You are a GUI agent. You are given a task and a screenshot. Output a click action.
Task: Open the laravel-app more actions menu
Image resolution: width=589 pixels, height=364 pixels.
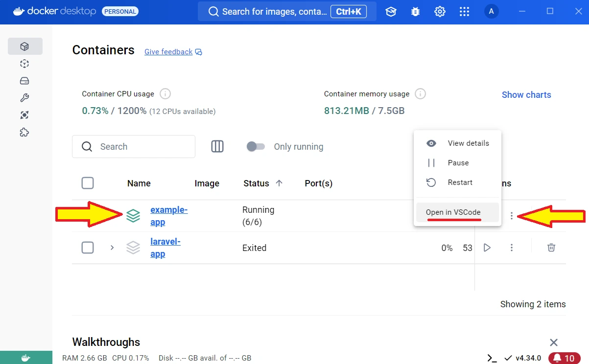pos(512,248)
